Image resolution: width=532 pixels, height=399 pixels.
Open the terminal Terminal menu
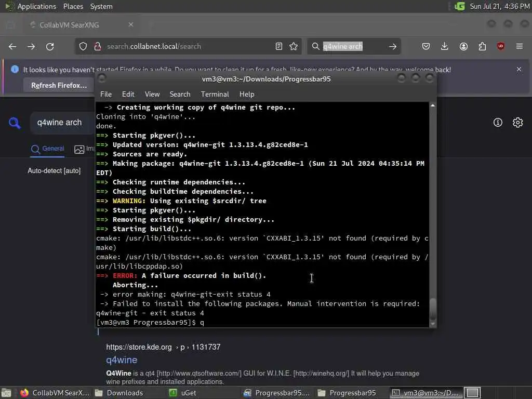tap(215, 95)
